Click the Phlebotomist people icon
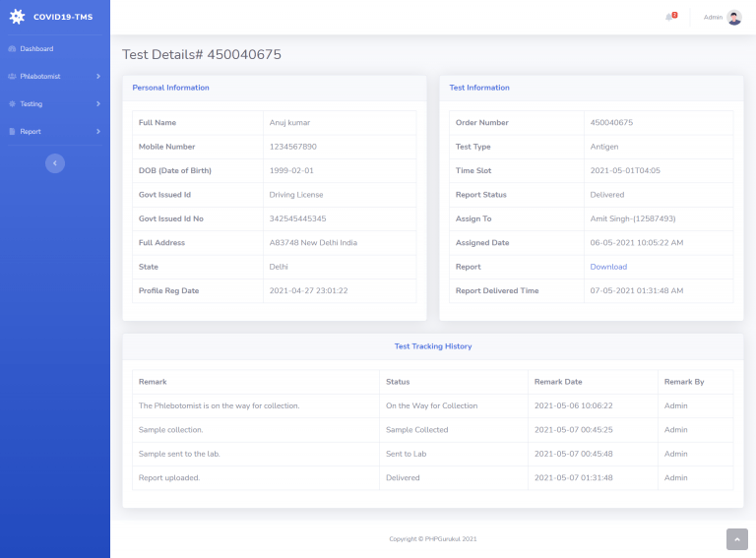Viewport: 756px width, 558px height. (x=12, y=76)
